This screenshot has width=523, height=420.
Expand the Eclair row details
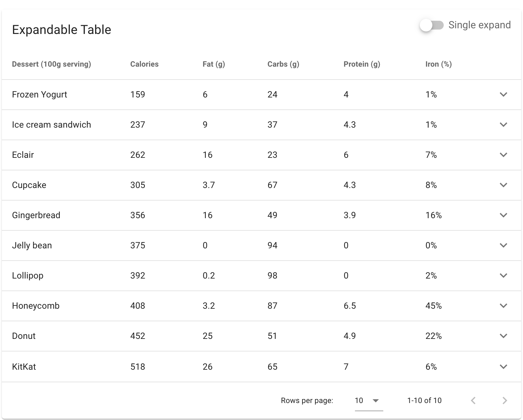pyautogui.click(x=503, y=155)
